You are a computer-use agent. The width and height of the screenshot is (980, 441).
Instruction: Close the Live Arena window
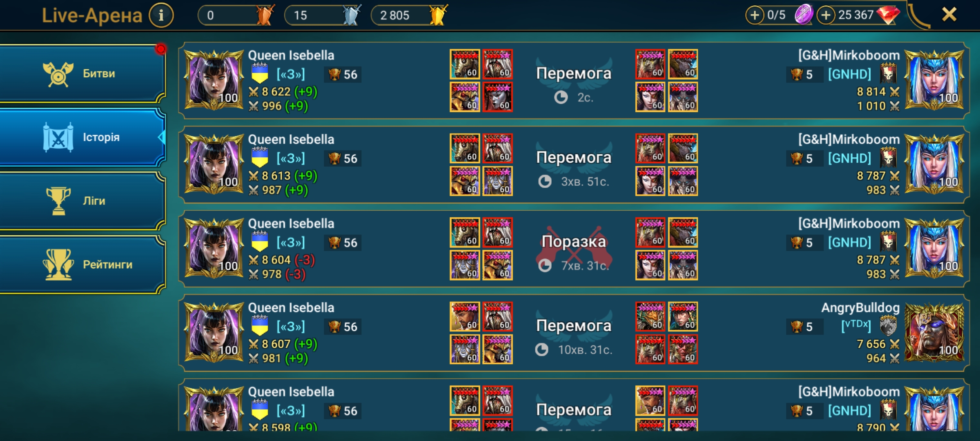[949, 15]
